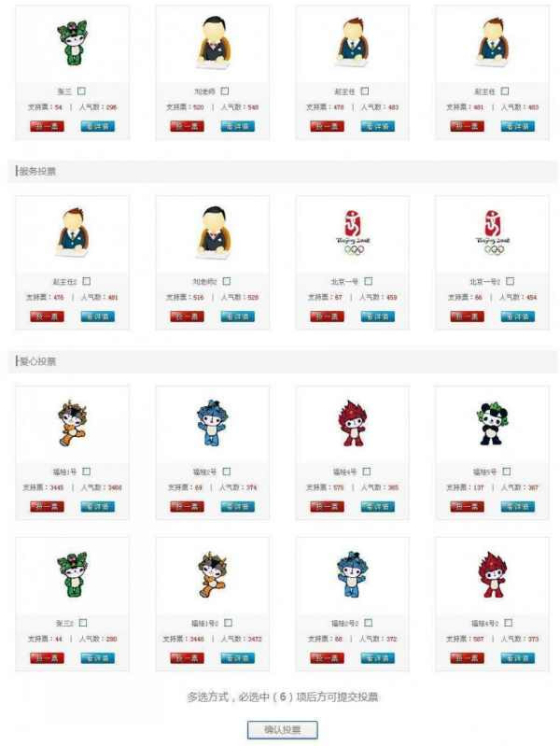560x746 pixels.
Task: Select the checkbox beside 福娃5号
Action: [x=507, y=472]
